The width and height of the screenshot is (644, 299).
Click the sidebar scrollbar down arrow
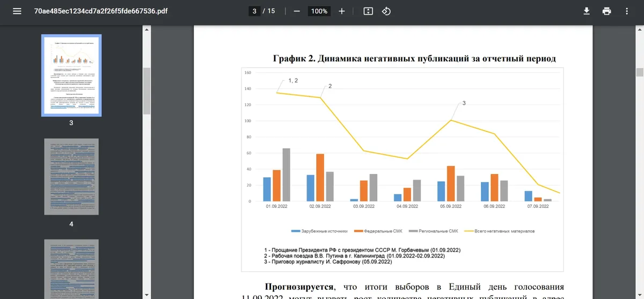click(147, 294)
